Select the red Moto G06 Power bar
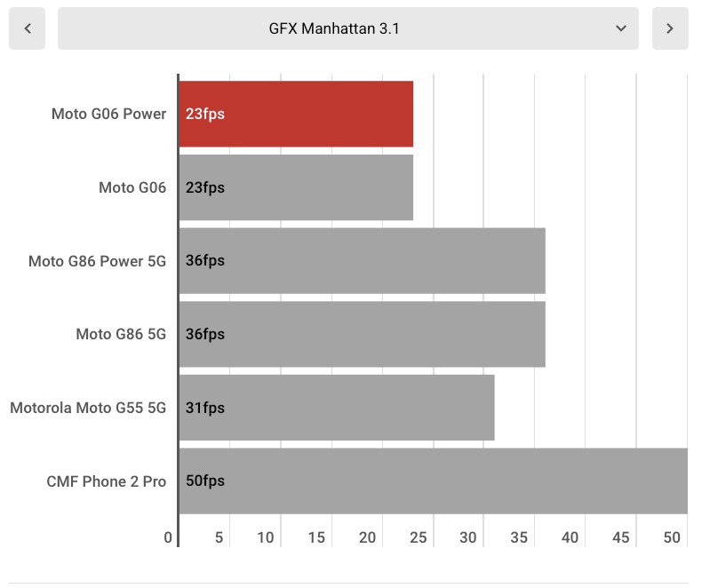Image resolution: width=702 pixels, height=588 pixels. point(296,114)
